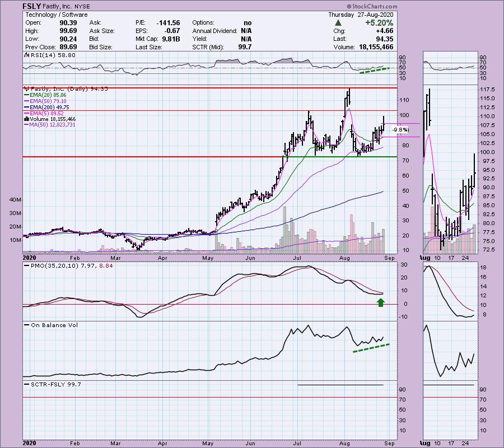
Task: Click the -9.8% annotation on the price chart
Action: click(x=400, y=130)
